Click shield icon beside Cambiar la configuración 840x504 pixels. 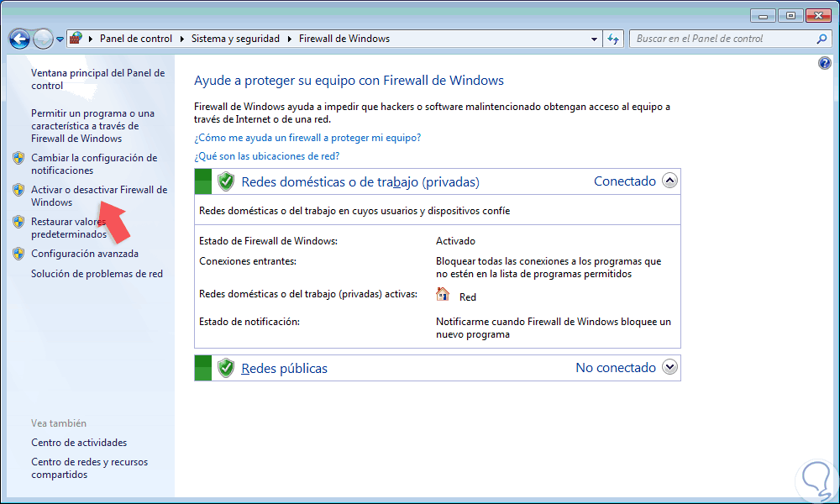pos(18,158)
